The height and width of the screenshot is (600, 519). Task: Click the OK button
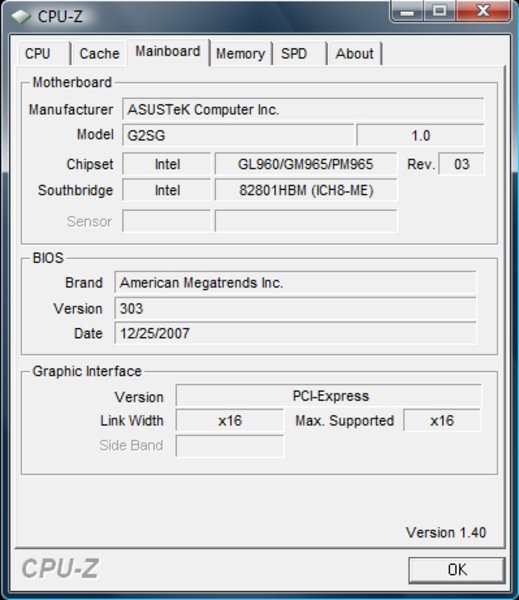pos(457,569)
